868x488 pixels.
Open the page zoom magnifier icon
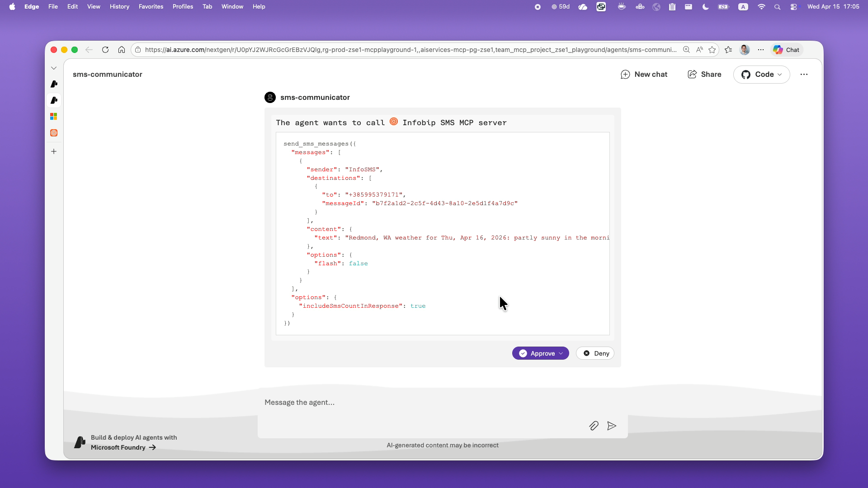(x=686, y=50)
